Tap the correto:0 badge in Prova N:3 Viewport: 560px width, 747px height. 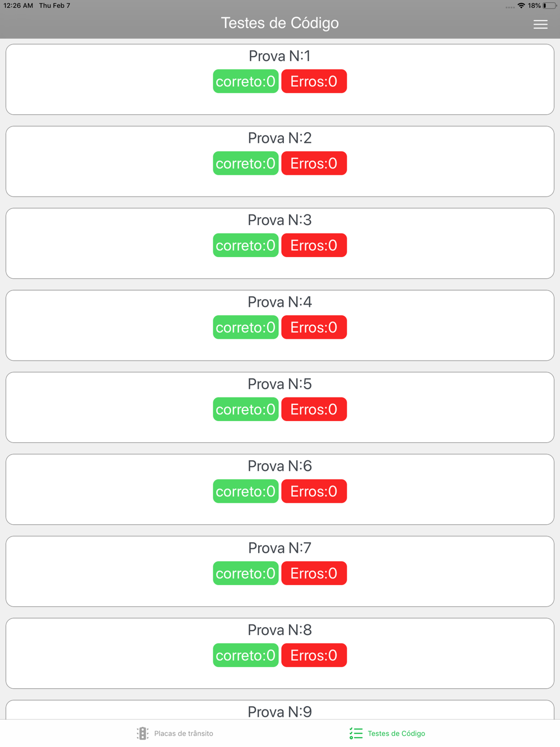click(x=246, y=245)
